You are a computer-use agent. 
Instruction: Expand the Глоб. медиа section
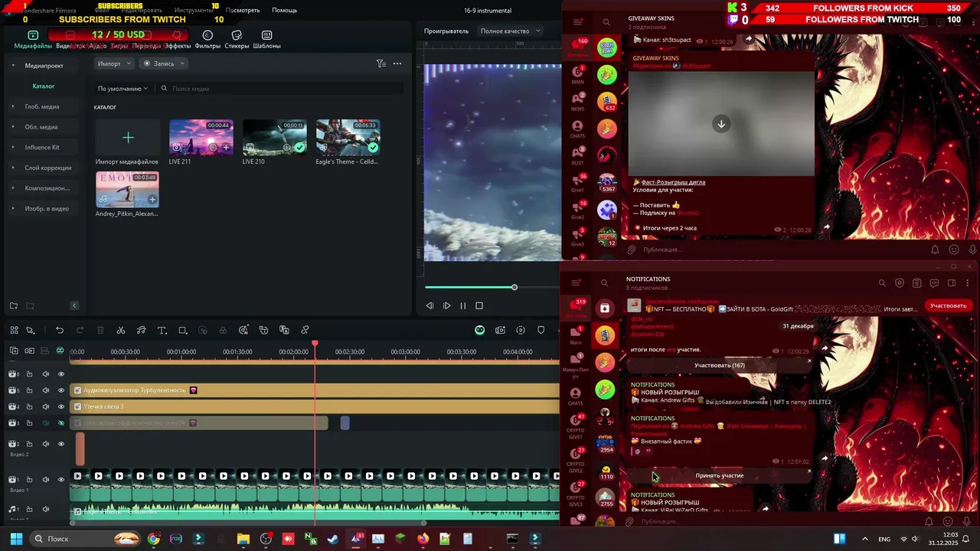coord(13,106)
